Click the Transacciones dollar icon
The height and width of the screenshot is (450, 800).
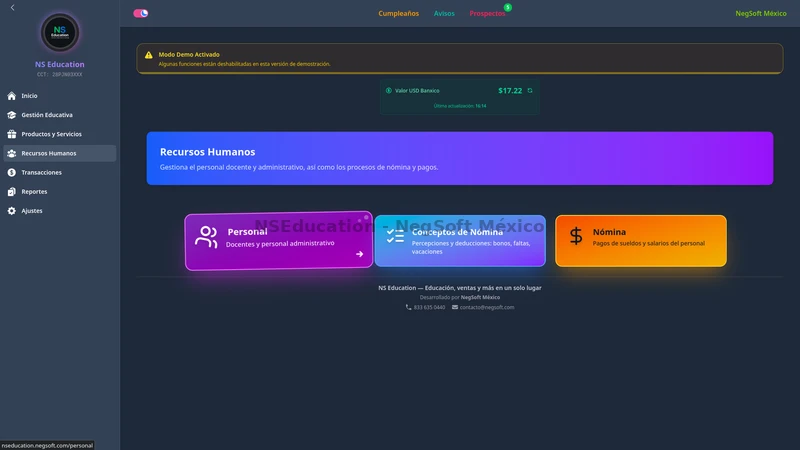tap(12, 172)
